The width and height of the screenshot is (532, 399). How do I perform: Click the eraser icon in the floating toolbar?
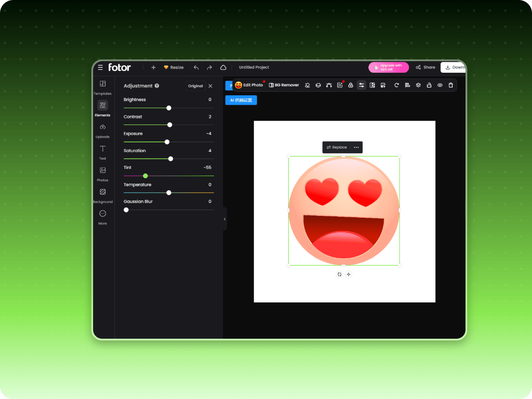point(307,85)
